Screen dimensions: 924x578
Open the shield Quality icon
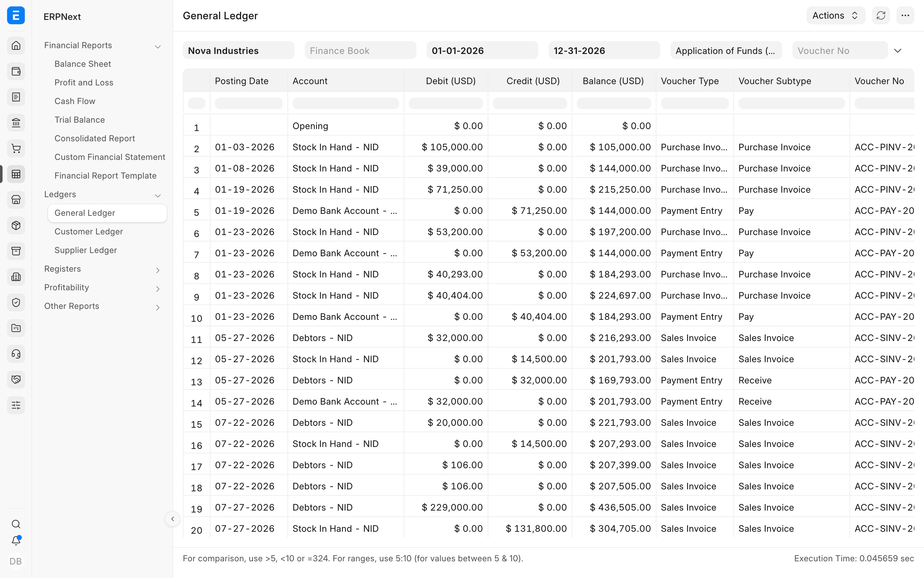click(x=16, y=302)
